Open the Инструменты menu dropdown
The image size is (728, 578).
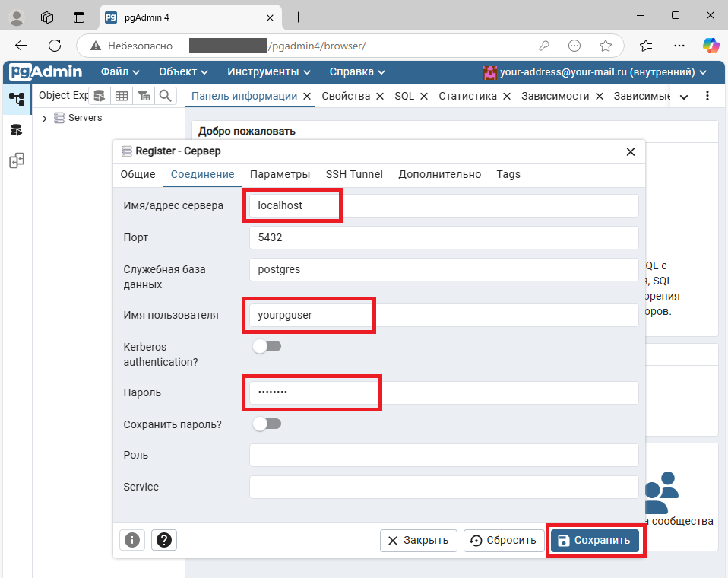pos(269,72)
